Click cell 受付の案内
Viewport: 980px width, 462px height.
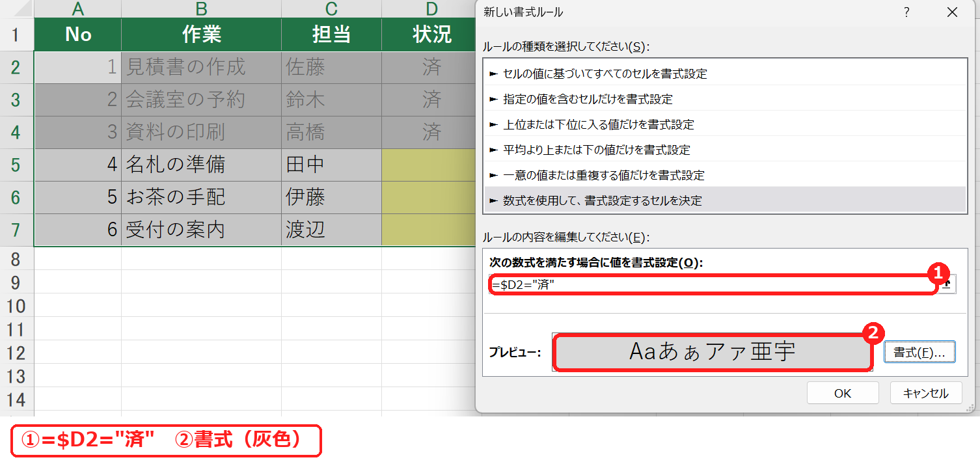(x=201, y=230)
